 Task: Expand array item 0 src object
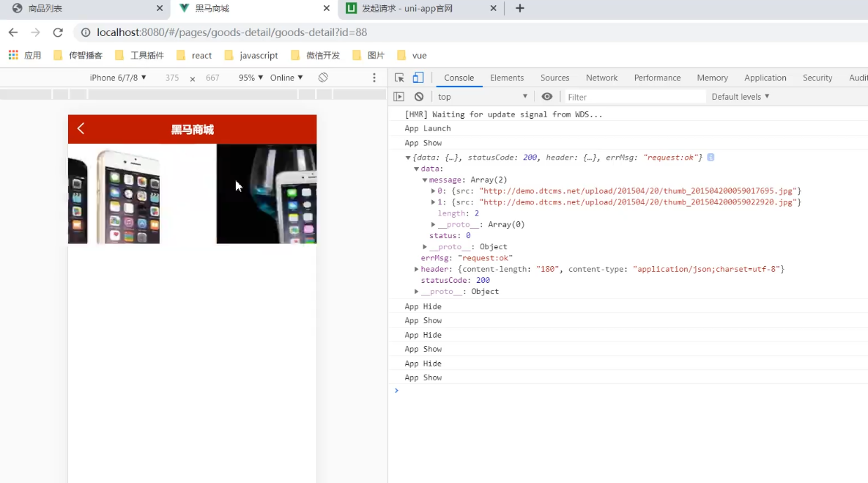coord(434,191)
